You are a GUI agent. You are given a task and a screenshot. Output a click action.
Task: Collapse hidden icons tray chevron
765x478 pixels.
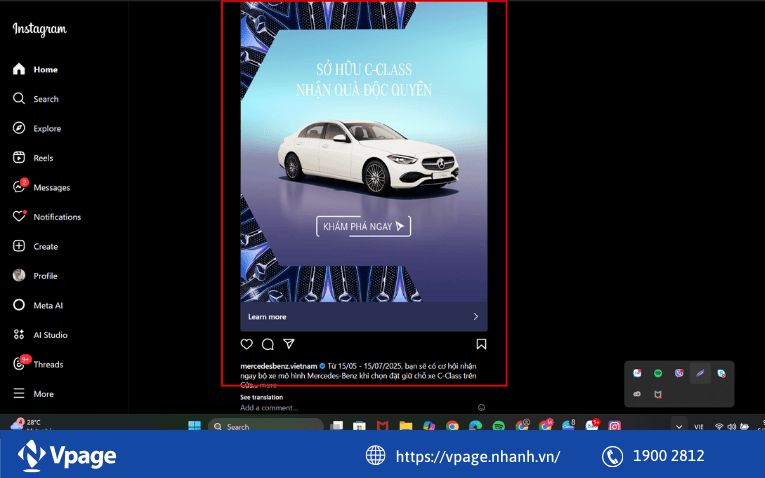pyautogui.click(x=679, y=426)
